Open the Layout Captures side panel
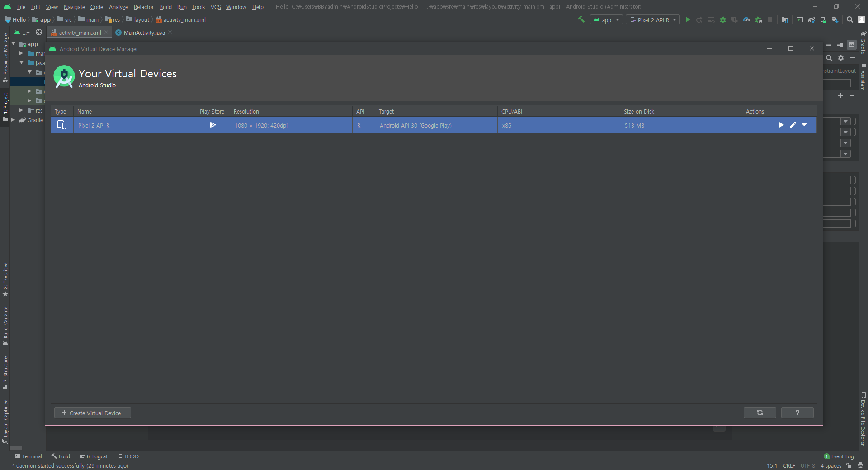Image resolution: width=868 pixels, height=470 pixels. pos(5,421)
